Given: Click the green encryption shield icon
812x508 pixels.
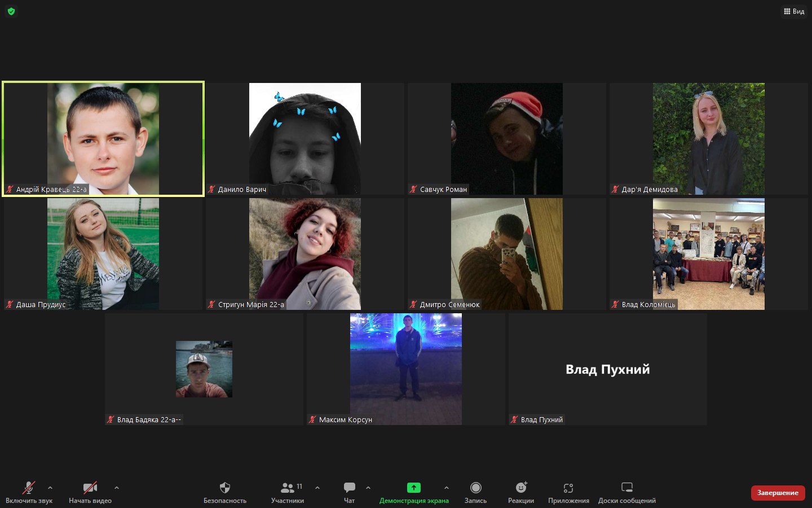Looking at the screenshot, I should [11, 11].
